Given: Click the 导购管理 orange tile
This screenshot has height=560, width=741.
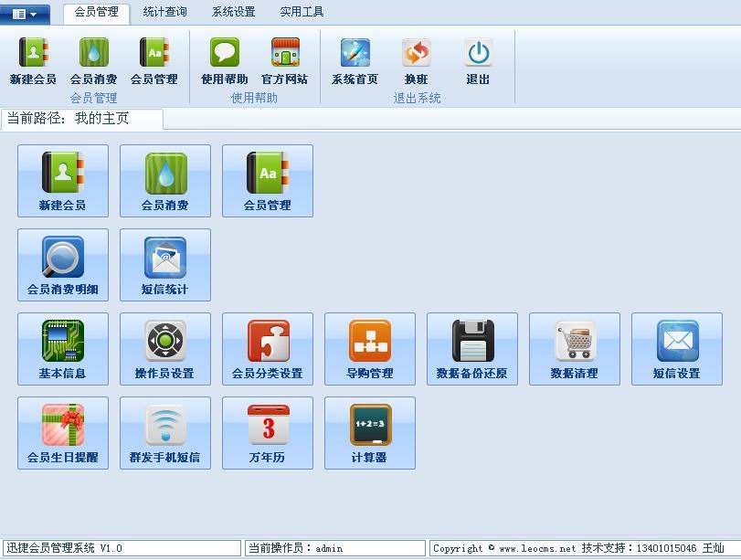Looking at the screenshot, I should coord(370,348).
